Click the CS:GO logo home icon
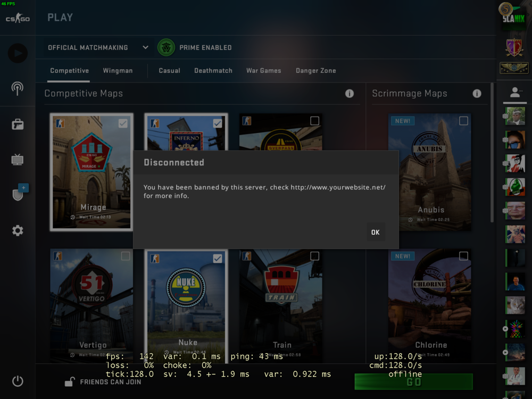 [18, 18]
